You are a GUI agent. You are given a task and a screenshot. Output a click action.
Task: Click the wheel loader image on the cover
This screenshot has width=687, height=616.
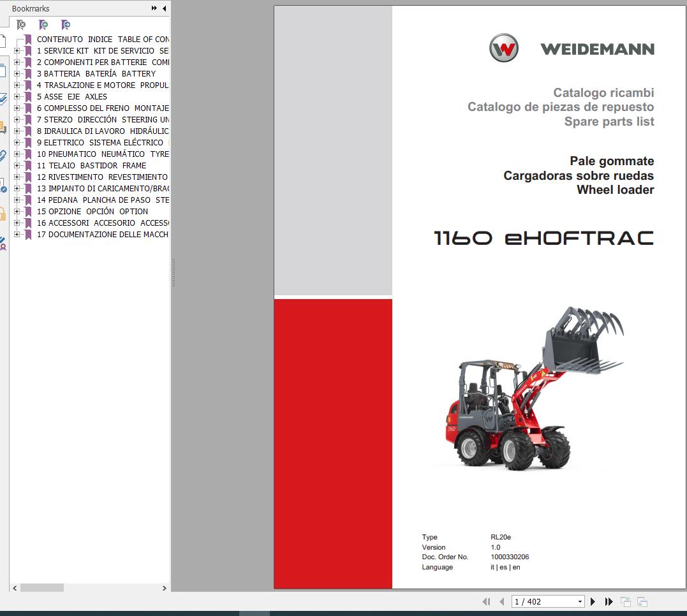tap(534, 388)
